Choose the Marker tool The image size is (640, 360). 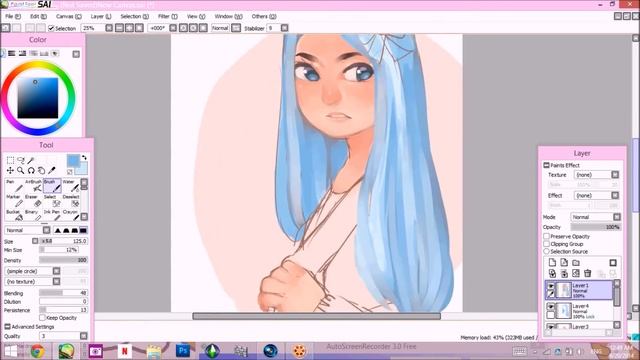(14, 200)
